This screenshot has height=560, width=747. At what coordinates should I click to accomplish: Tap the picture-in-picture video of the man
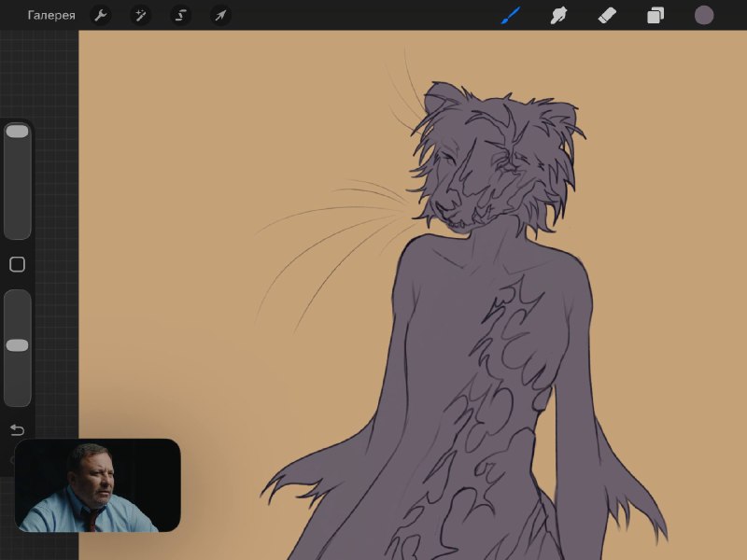(98, 485)
